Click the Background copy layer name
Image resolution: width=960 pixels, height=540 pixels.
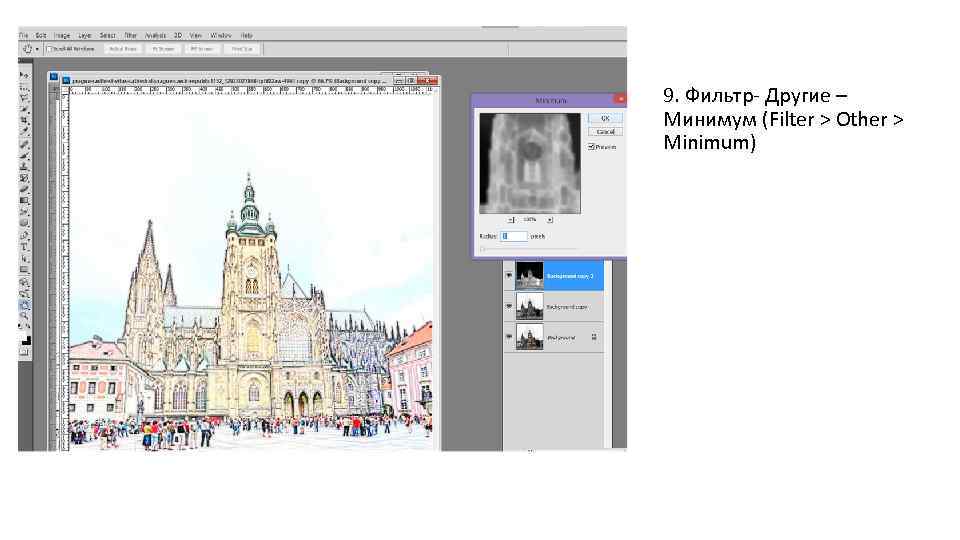[566, 307]
